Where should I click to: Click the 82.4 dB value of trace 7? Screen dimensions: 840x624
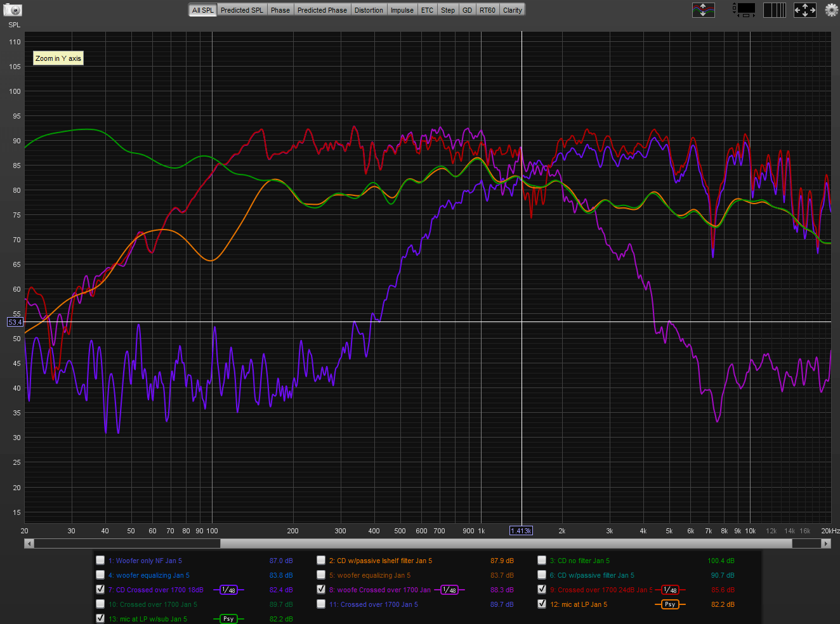pos(281,590)
